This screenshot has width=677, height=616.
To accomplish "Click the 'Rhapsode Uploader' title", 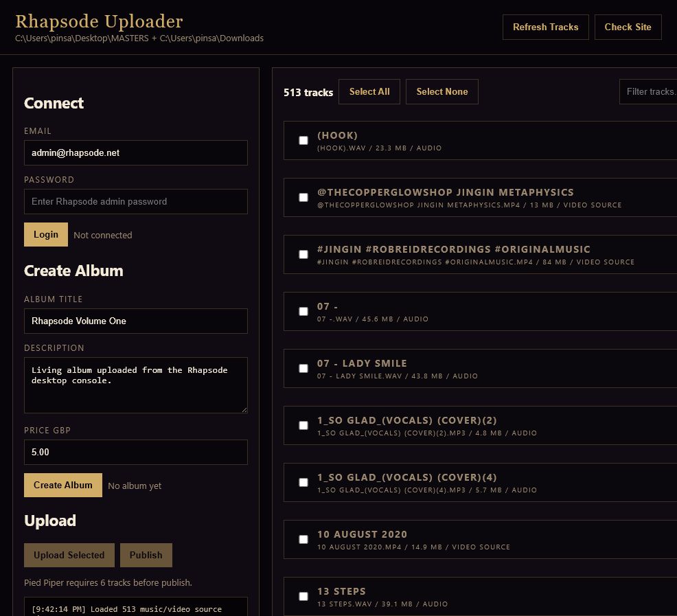I will point(99,21).
